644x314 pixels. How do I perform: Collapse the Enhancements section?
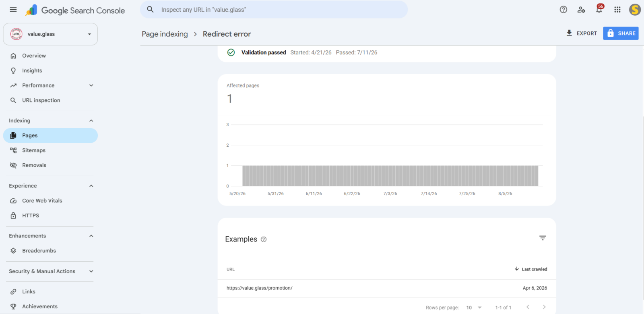91,236
